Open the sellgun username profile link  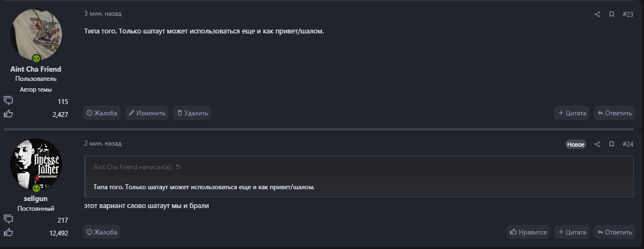pyautogui.click(x=36, y=198)
